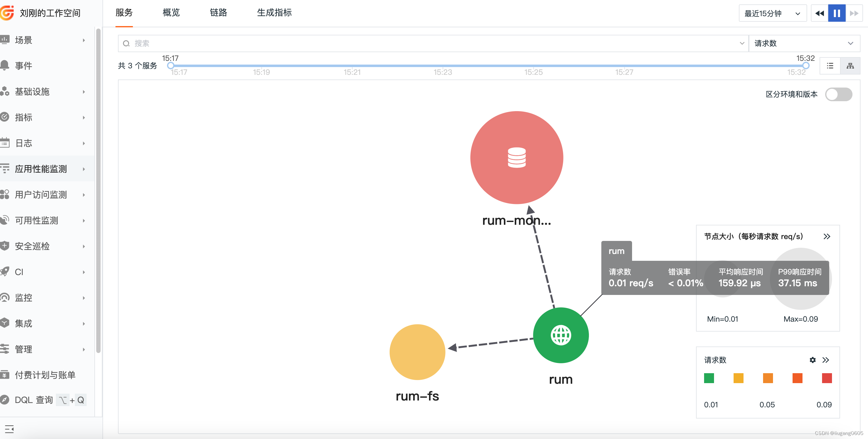Open the 事件 bell icon
Viewport: 868px width, 439px height.
pyautogui.click(x=5, y=66)
